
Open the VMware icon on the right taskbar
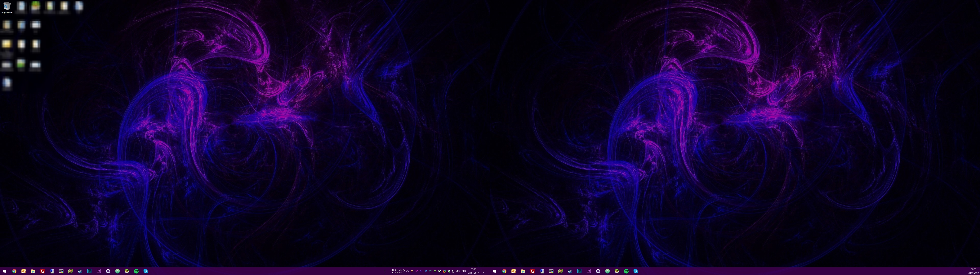[560, 271]
